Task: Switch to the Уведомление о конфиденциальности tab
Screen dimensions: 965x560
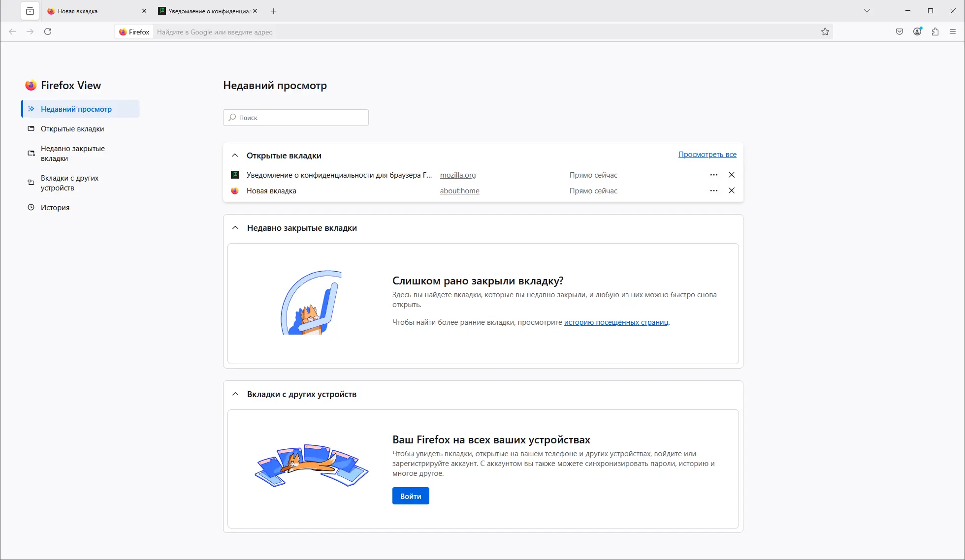Action: coord(202,11)
